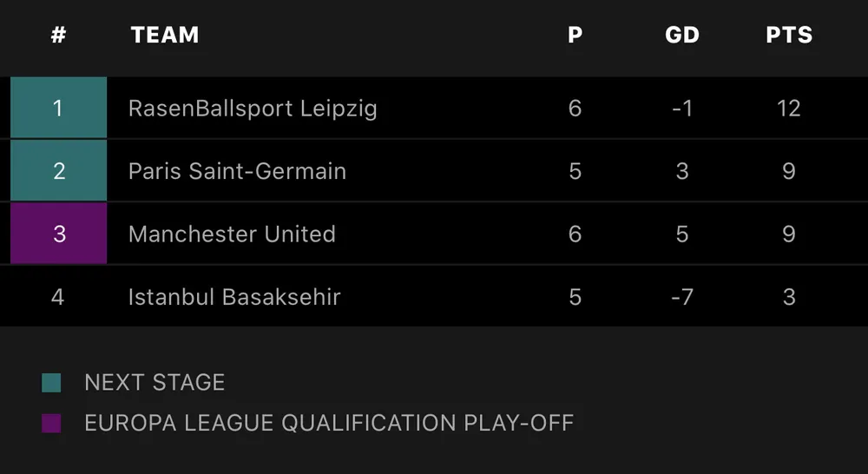Click Leipzig's 12 points value
The image size is (868, 474).
[789, 109]
